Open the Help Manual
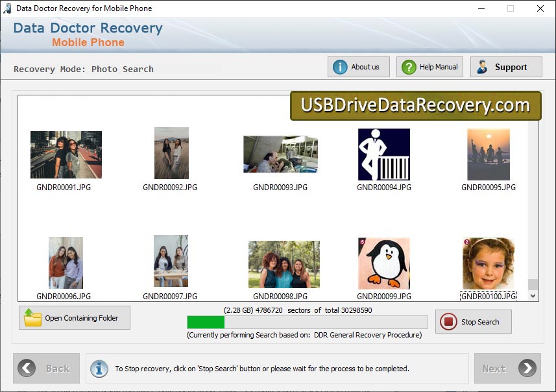Viewport: 556px width, 392px height. (429, 66)
